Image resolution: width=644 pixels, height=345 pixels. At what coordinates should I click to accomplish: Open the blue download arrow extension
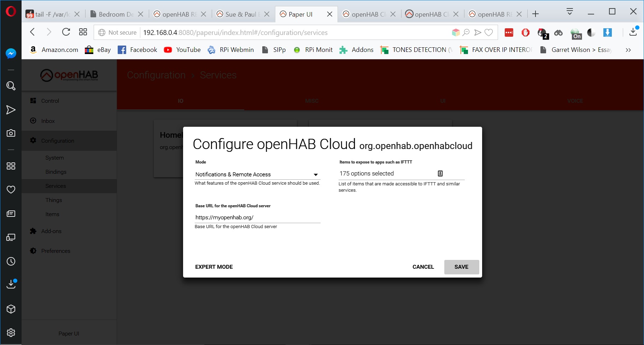pos(608,32)
